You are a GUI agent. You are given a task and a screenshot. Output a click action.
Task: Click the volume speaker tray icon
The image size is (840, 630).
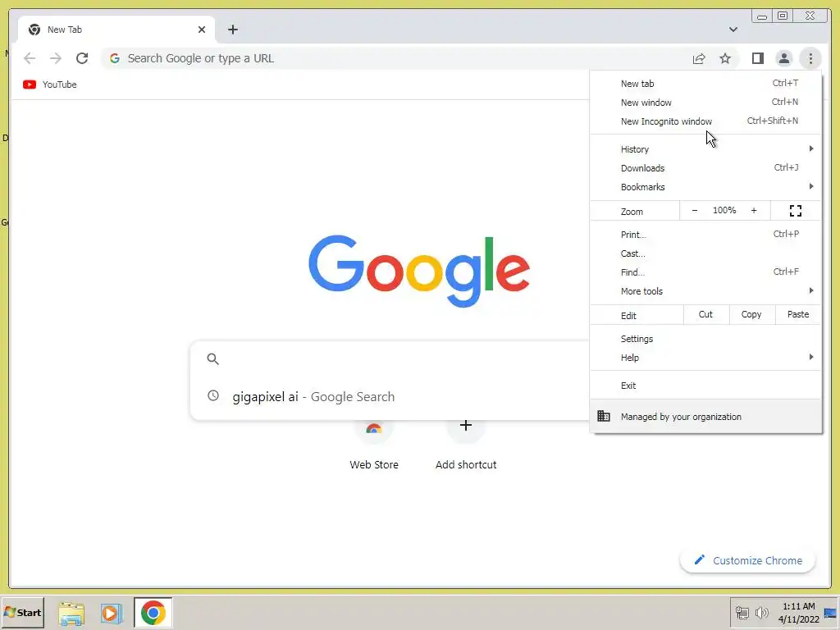click(761, 612)
